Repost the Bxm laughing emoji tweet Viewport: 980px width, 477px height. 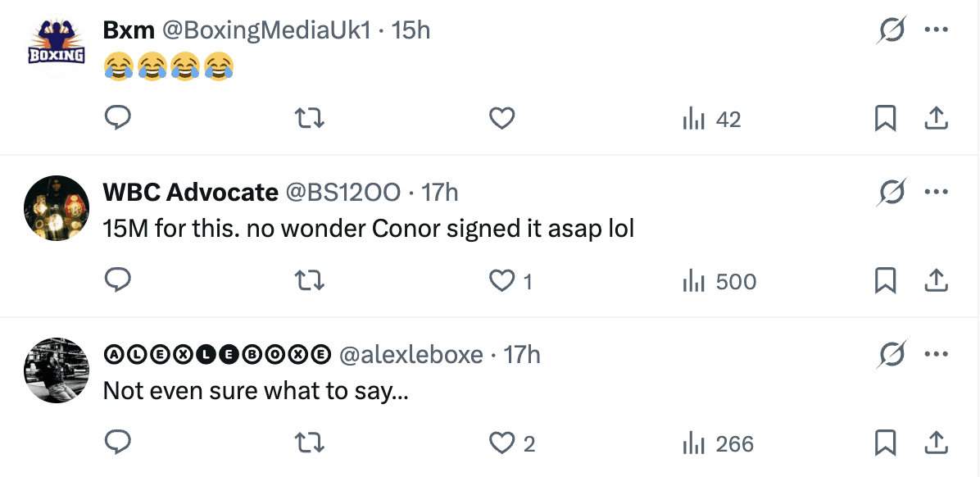310,119
